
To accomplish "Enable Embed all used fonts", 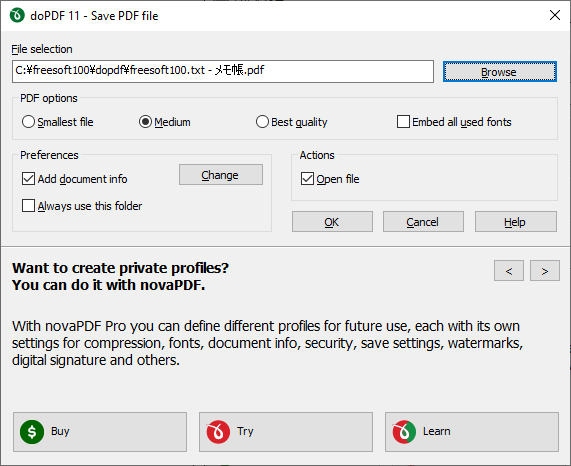I will click(403, 122).
